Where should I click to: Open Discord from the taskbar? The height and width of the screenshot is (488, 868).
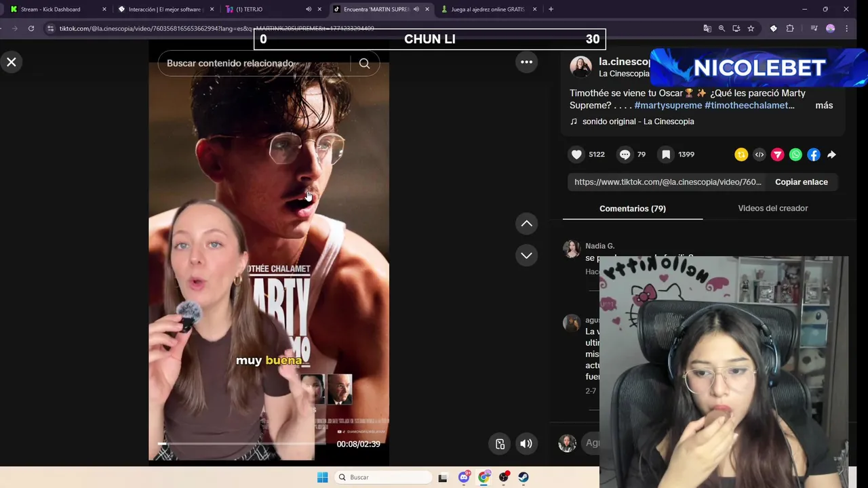pos(464,477)
